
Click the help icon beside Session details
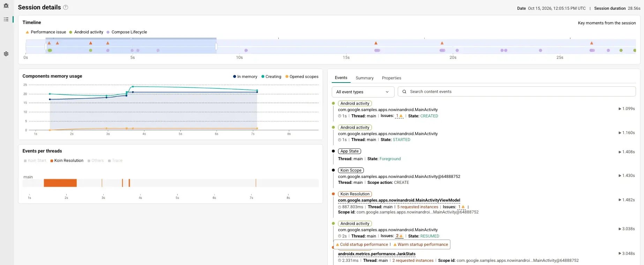[x=66, y=7]
